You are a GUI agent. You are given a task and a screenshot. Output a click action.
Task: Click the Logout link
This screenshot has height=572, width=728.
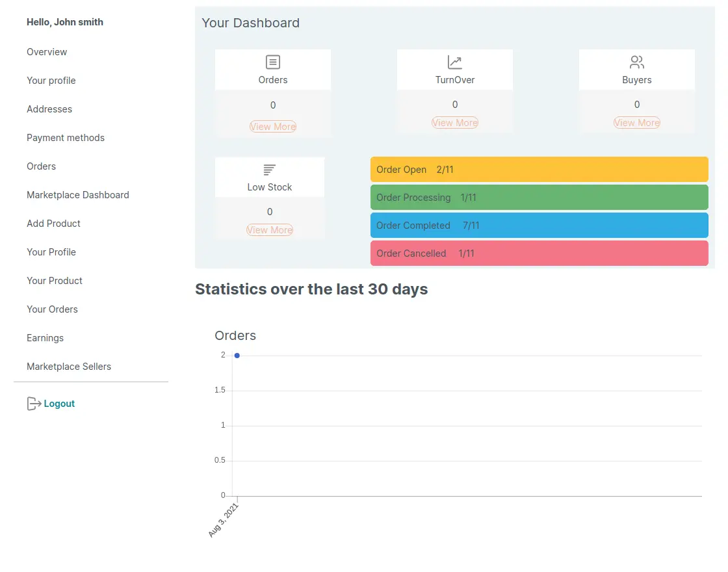click(x=59, y=404)
